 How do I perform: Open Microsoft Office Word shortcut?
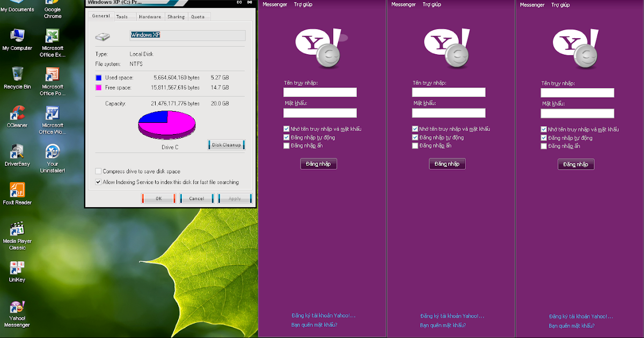point(53,121)
